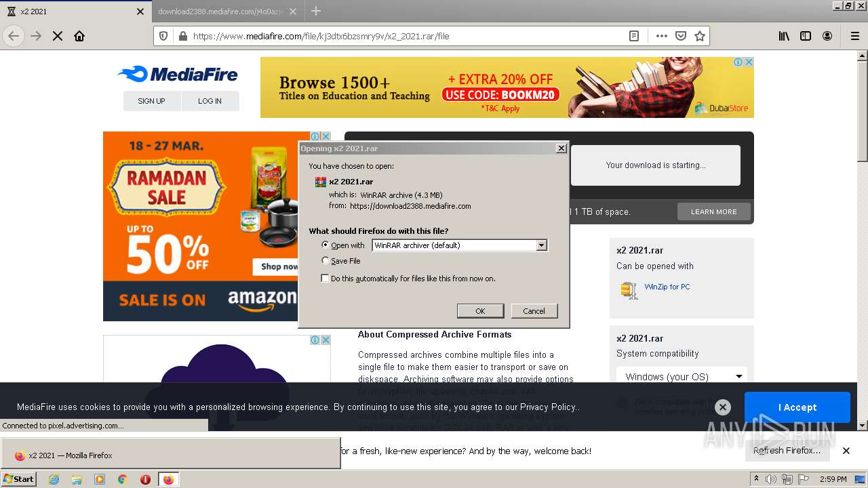Cancel the Opening x2 2021.rar dialog
This screenshot has height=488, width=868.
click(x=534, y=311)
